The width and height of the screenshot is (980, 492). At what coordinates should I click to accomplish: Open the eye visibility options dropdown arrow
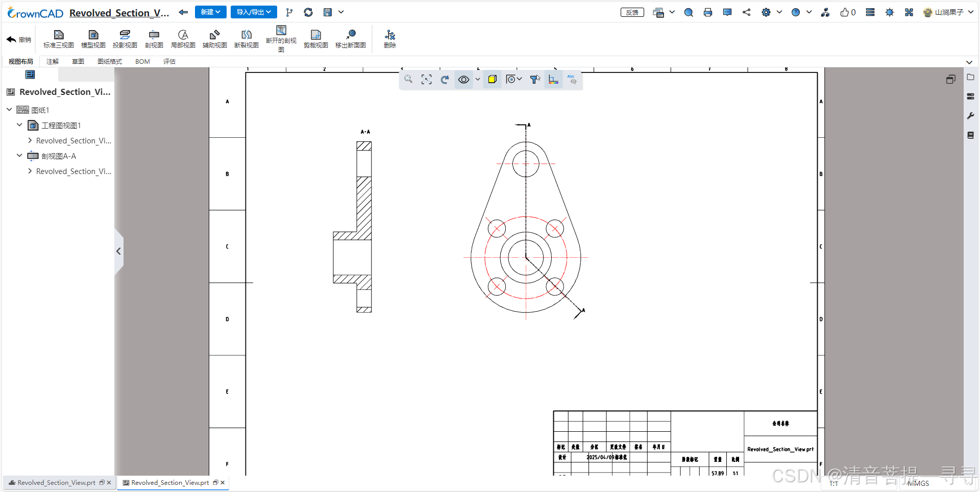pos(478,79)
